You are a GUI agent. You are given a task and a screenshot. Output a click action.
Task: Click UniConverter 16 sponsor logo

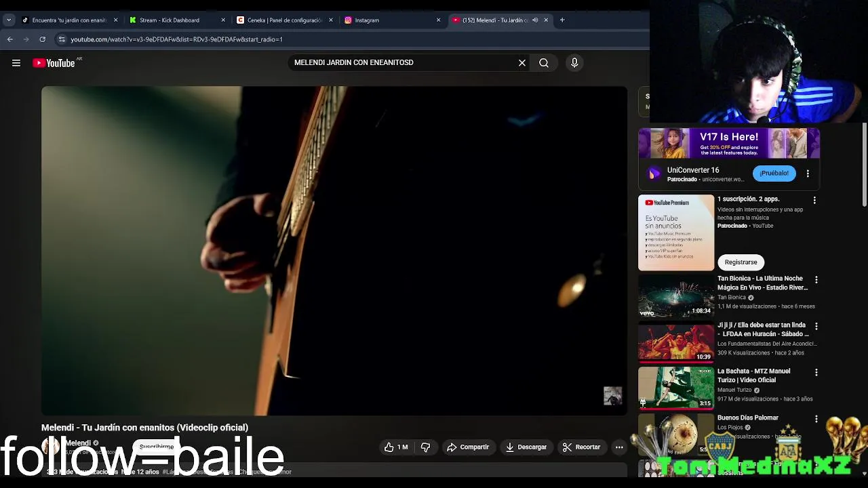point(654,174)
